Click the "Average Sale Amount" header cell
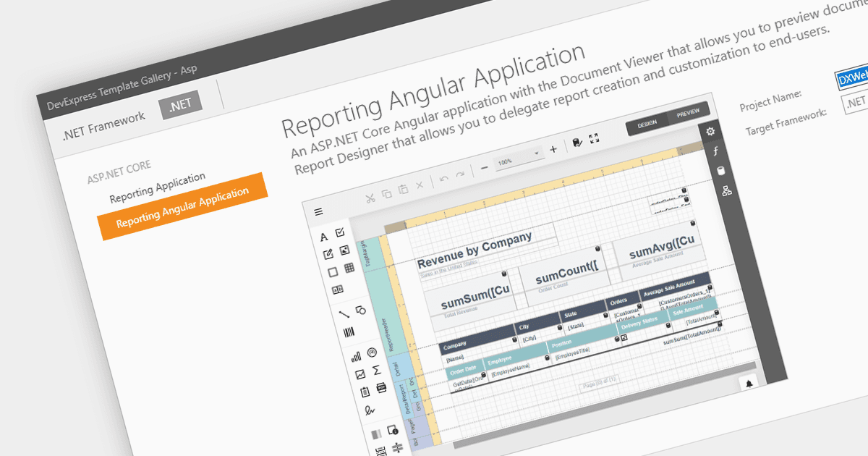The height and width of the screenshot is (456, 868). click(676, 285)
